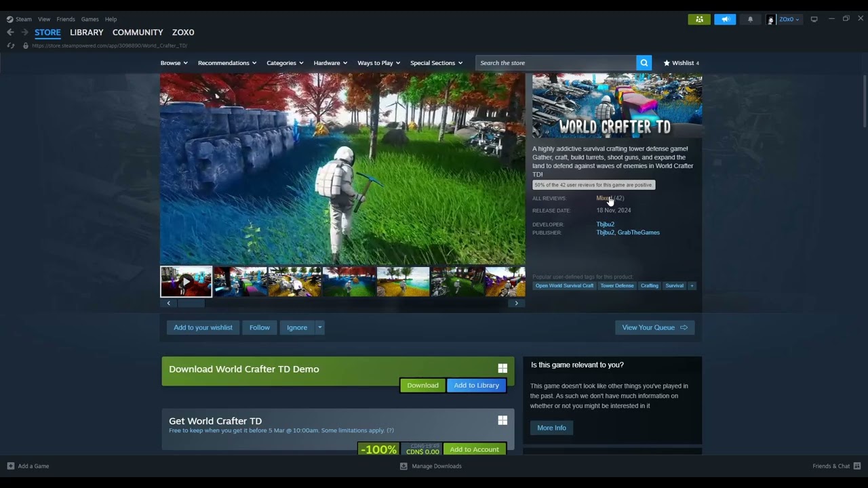868x488 pixels.
Task: Click the Steam logo menu
Action: tap(19, 19)
